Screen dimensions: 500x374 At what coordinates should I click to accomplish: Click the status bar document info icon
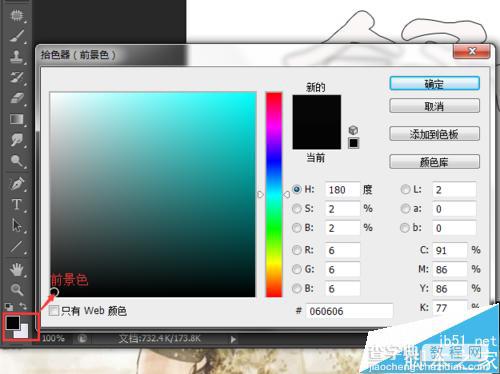point(82,339)
